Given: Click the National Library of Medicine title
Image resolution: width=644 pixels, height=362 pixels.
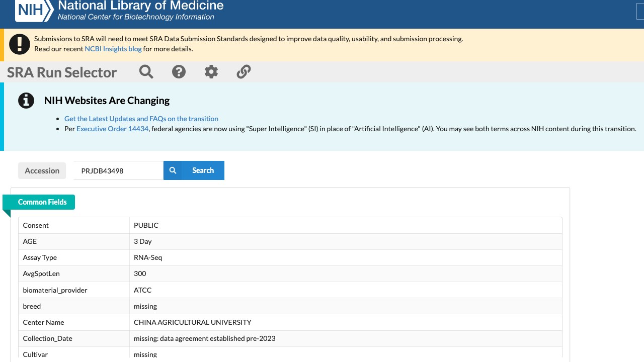Looking at the screenshot, I should [x=141, y=6].
